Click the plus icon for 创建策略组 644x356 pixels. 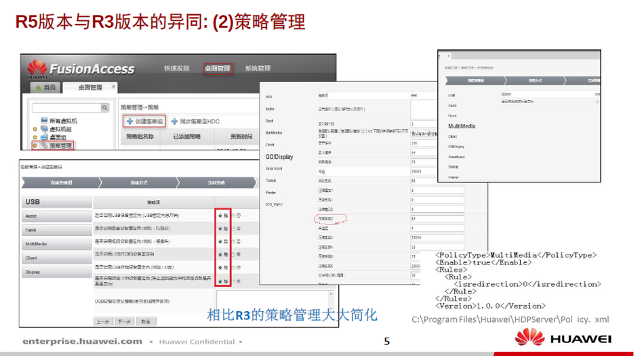click(129, 121)
